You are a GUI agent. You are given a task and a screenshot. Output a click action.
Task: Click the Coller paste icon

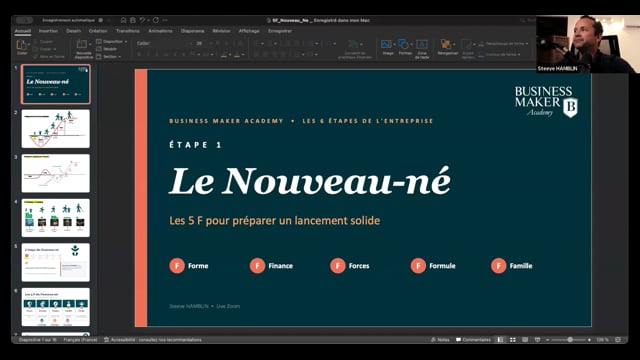pos(21,45)
